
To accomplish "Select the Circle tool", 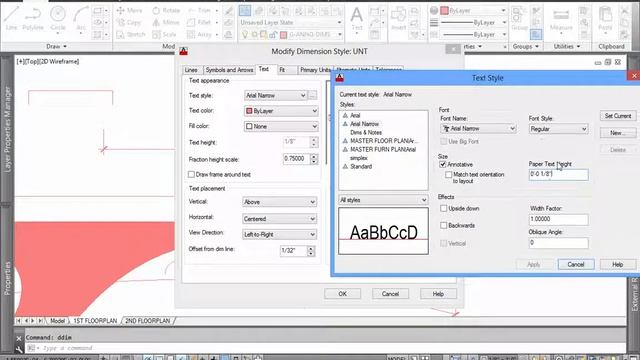I will (x=58, y=18).
